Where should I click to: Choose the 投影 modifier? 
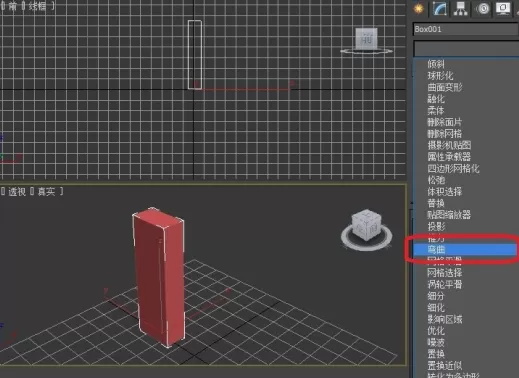tap(436, 226)
